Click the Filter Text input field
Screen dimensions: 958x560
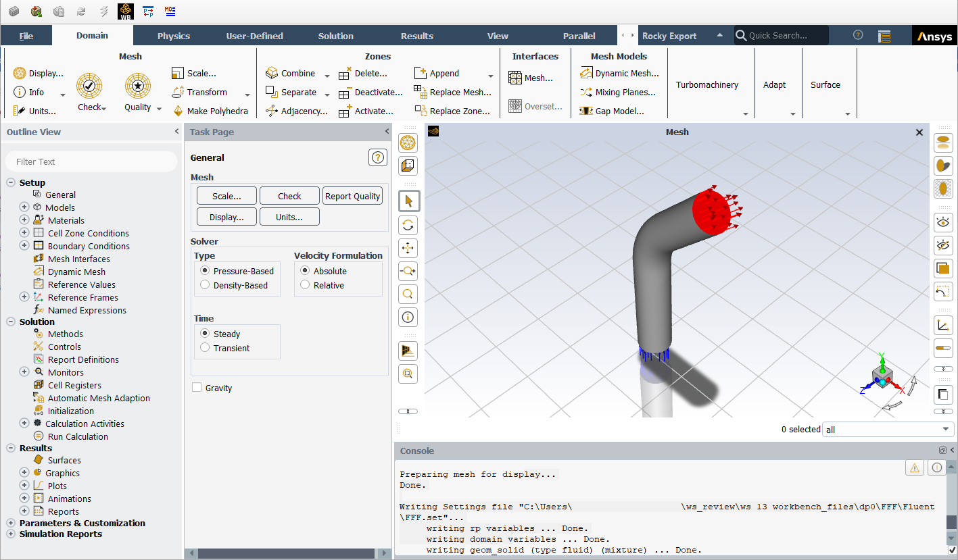click(x=91, y=161)
